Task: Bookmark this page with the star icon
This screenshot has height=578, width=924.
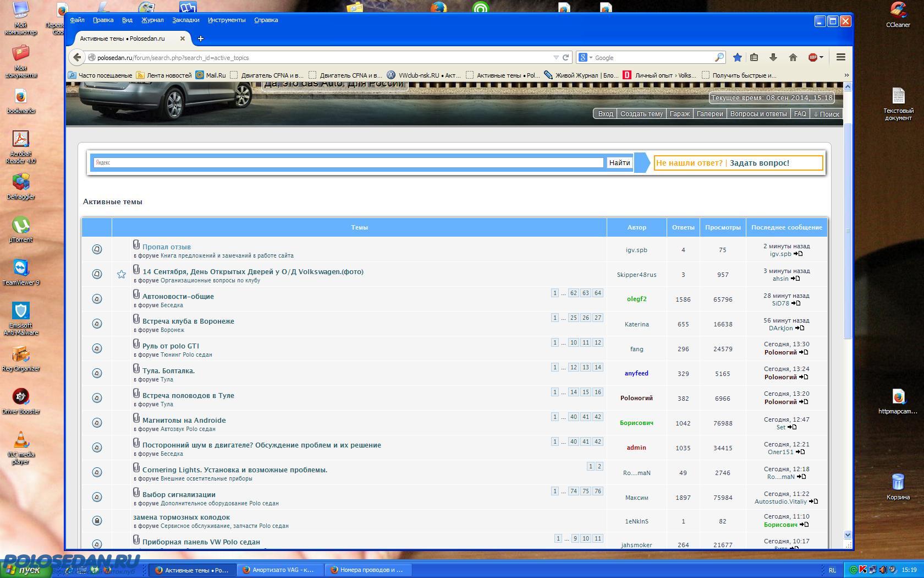Action: 738,57
